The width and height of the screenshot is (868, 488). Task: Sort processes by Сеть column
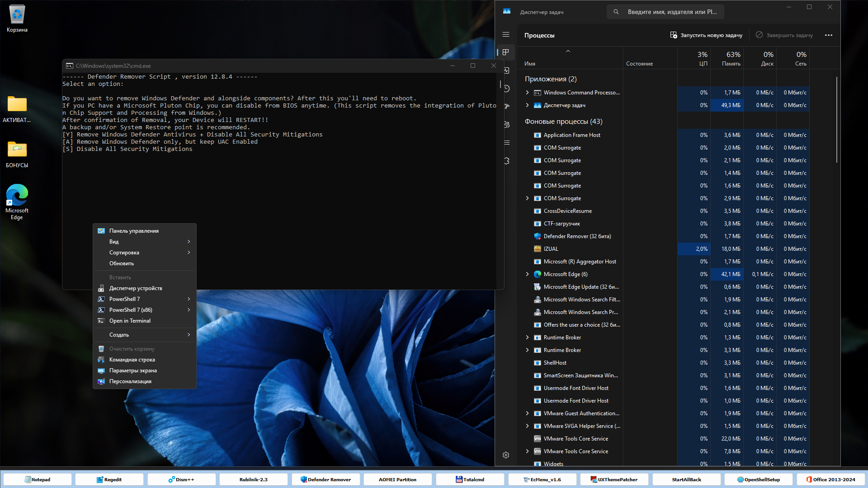pyautogui.click(x=793, y=58)
